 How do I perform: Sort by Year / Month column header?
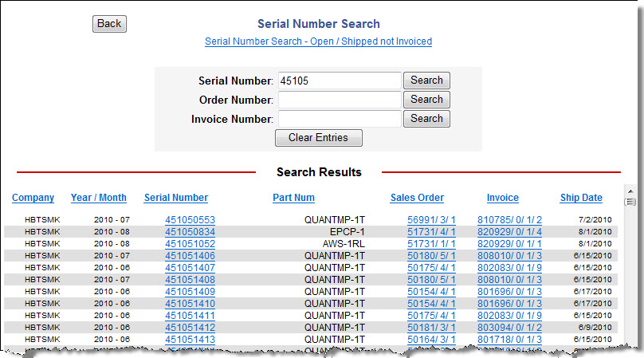98,198
